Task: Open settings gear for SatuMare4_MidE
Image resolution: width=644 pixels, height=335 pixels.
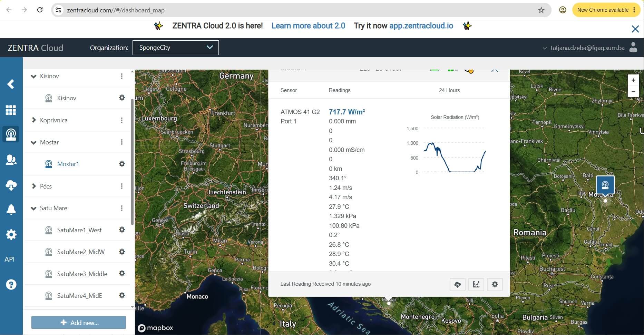Action: (122, 295)
